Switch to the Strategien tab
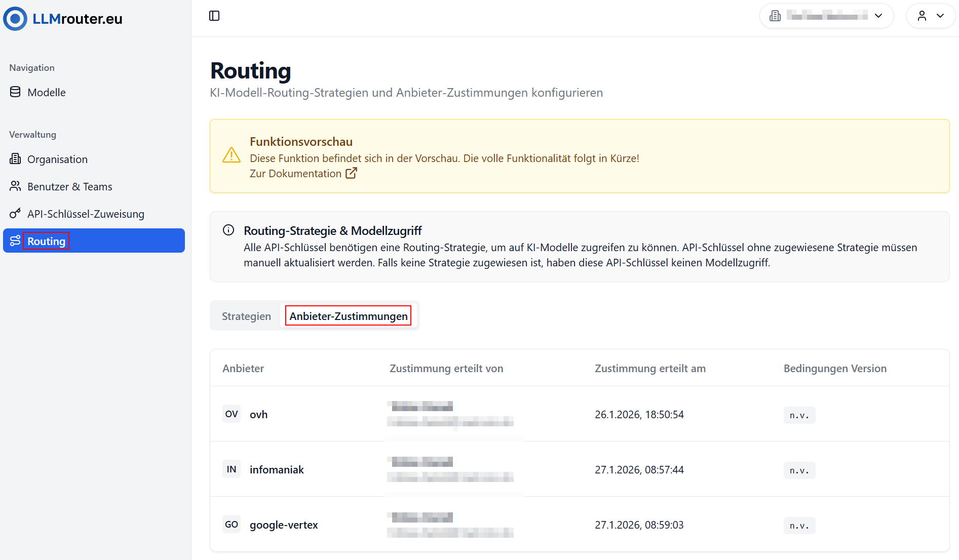This screenshot has height=560, width=959. coord(246,315)
